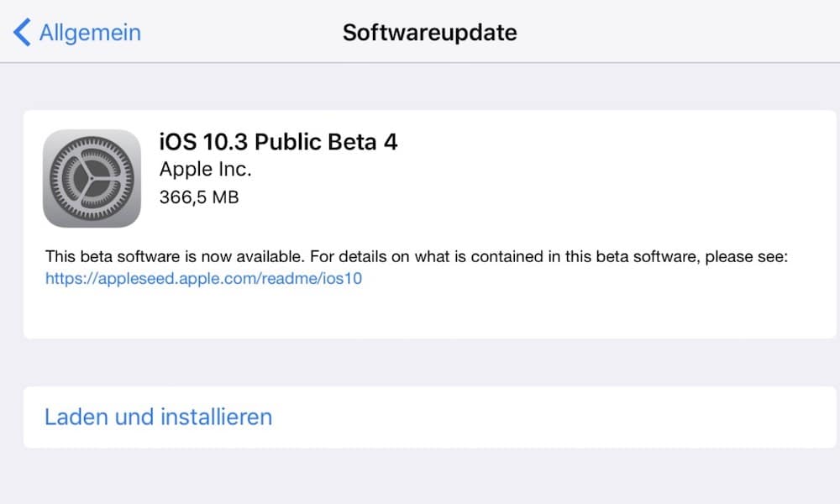Tap the Settings gear app icon
This screenshot has width=840, height=504.
click(x=92, y=178)
